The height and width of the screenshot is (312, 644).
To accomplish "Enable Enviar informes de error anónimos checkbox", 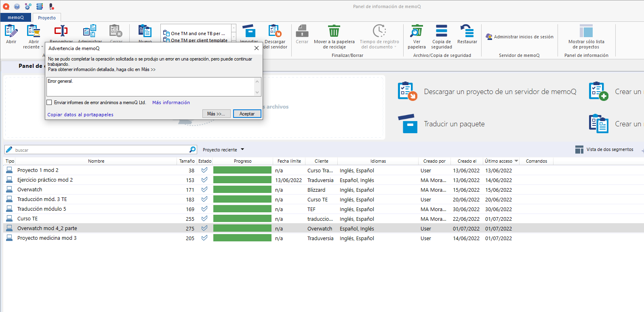I will (x=49, y=103).
